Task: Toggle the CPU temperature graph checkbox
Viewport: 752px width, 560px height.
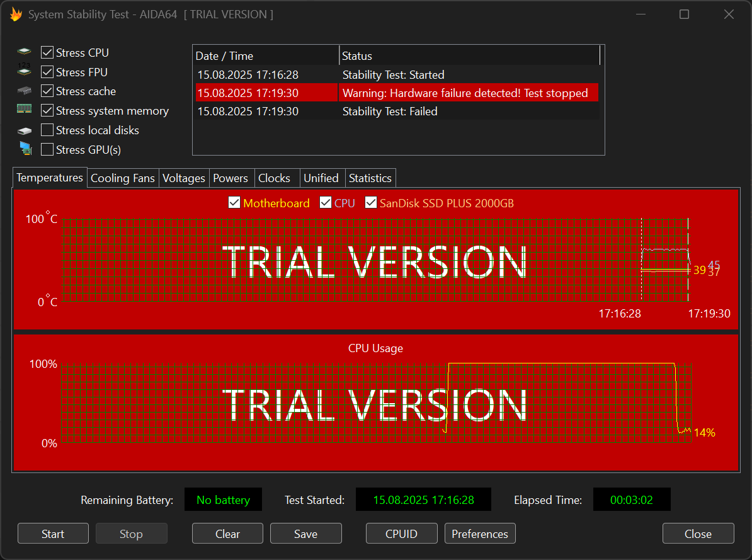Action: point(326,202)
